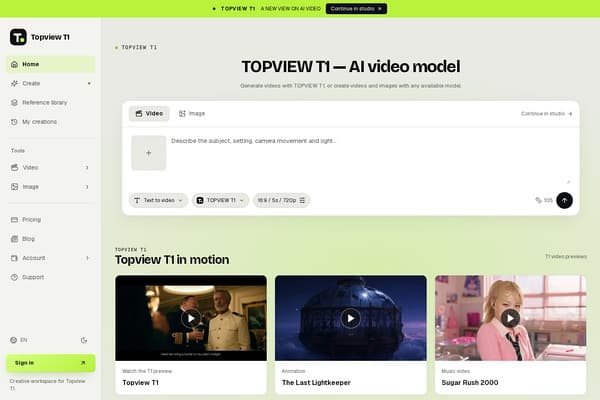
Task: Click the Sign in button
Action: tap(51, 363)
